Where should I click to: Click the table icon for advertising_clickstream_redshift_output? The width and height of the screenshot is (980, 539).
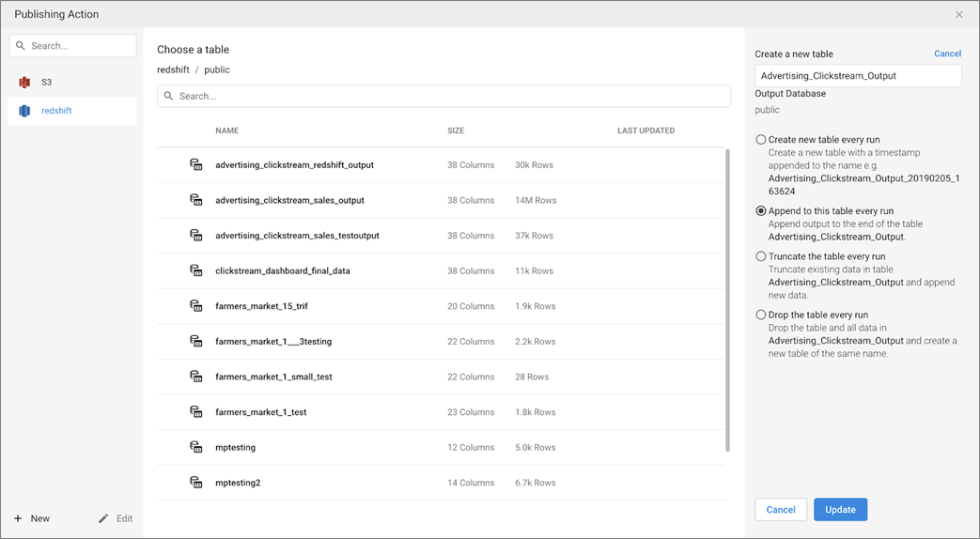(196, 165)
